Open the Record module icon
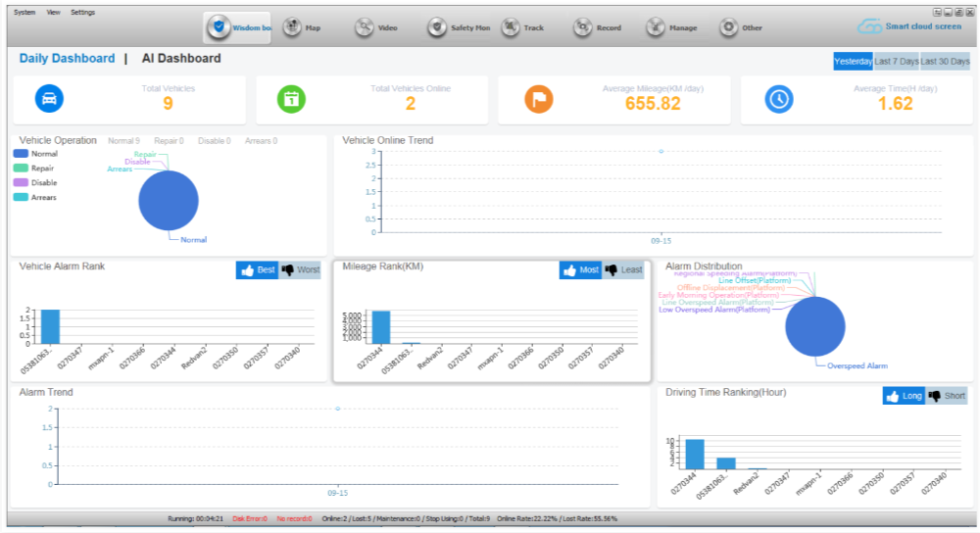 583,27
